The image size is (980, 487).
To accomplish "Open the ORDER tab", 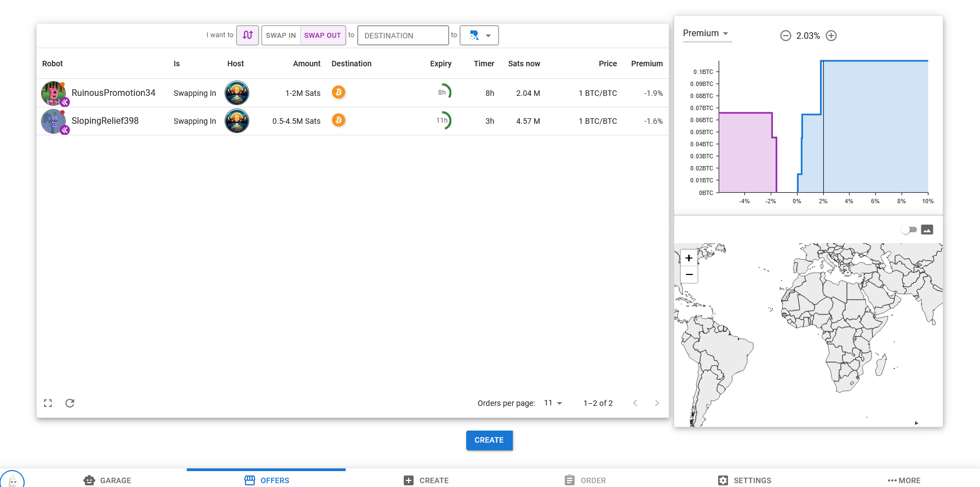I will tap(585, 480).
